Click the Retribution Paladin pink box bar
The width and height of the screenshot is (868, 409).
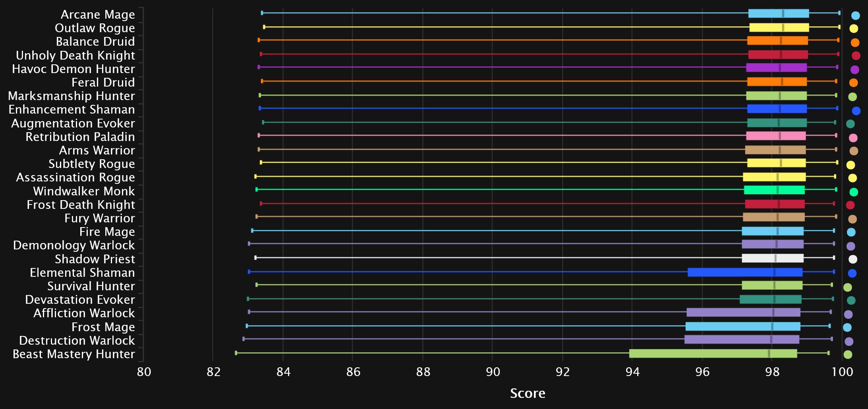point(776,136)
